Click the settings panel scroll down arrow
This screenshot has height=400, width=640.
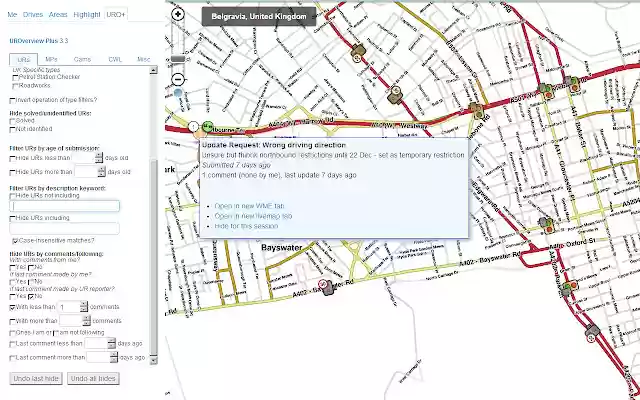pos(153,360)
